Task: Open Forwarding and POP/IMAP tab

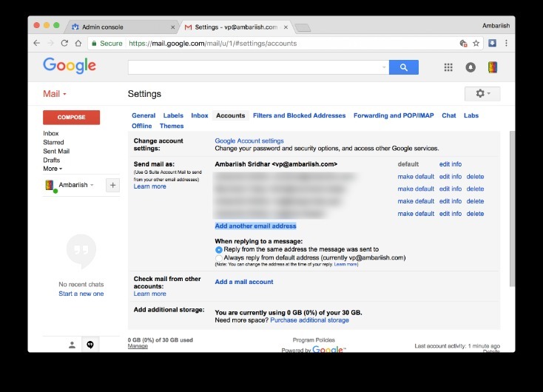Action: point(394,115)
